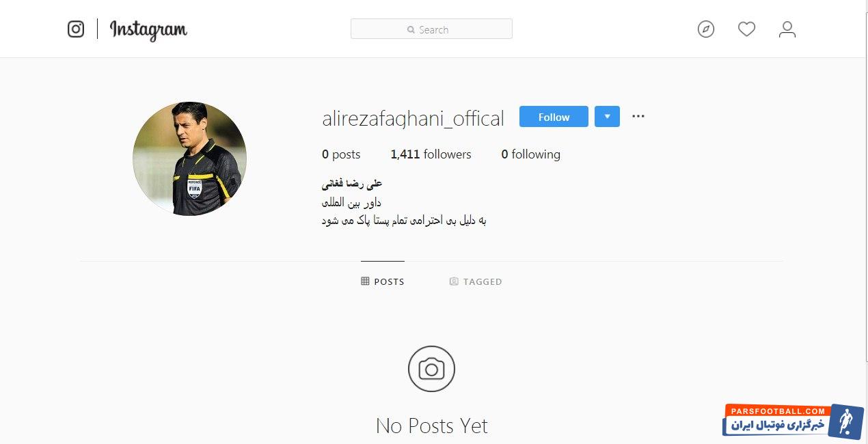Viewport: 868px width, 444px height.
Task: Open the three-dot options menu
Action: click(x=638, y=116)
